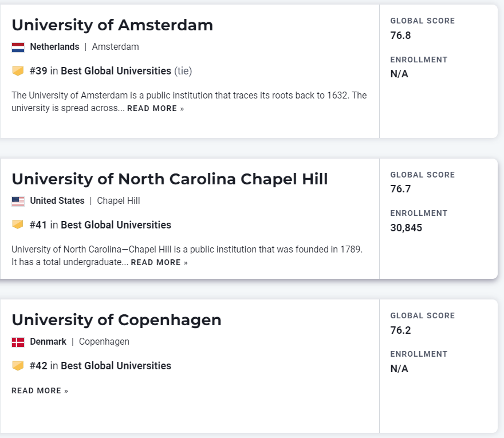Expand Read More for University of Amsterdam
Image resolution: width=504 pixels, height=438 pixels.
pos(155,109)
